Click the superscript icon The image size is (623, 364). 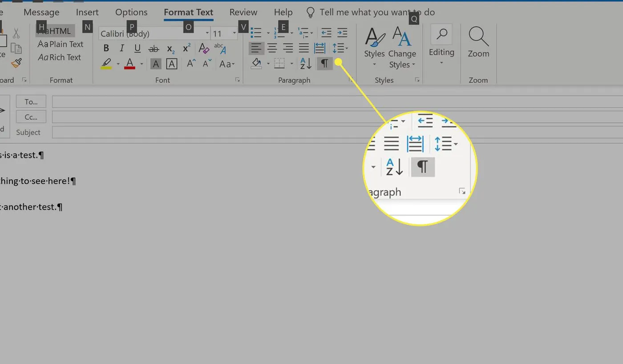(186, 48)
